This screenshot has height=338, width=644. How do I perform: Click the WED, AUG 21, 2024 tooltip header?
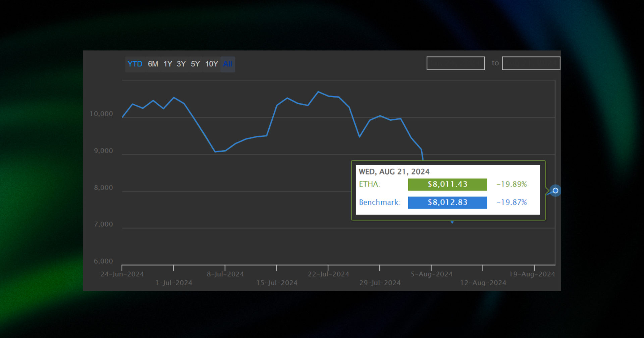pos(394,172)
